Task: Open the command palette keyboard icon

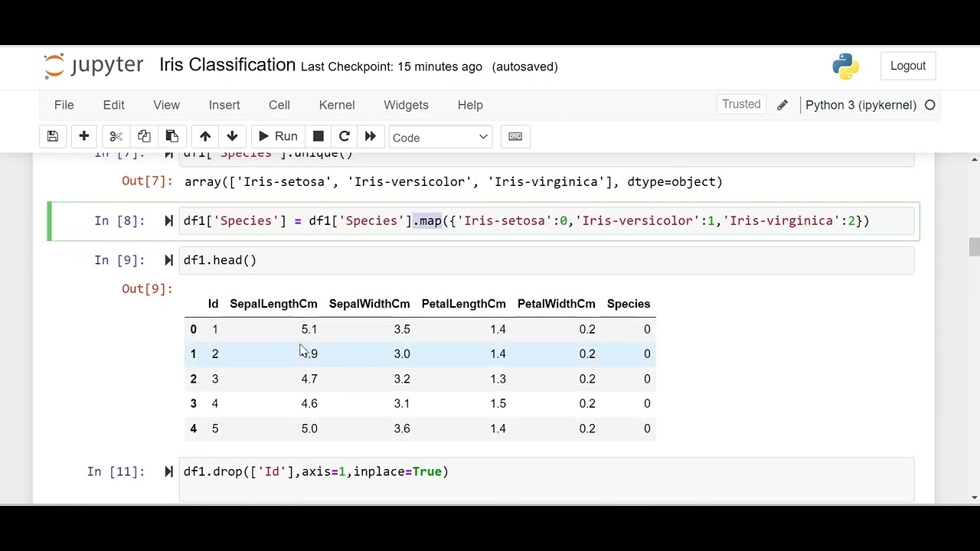Action: [515, 136]
